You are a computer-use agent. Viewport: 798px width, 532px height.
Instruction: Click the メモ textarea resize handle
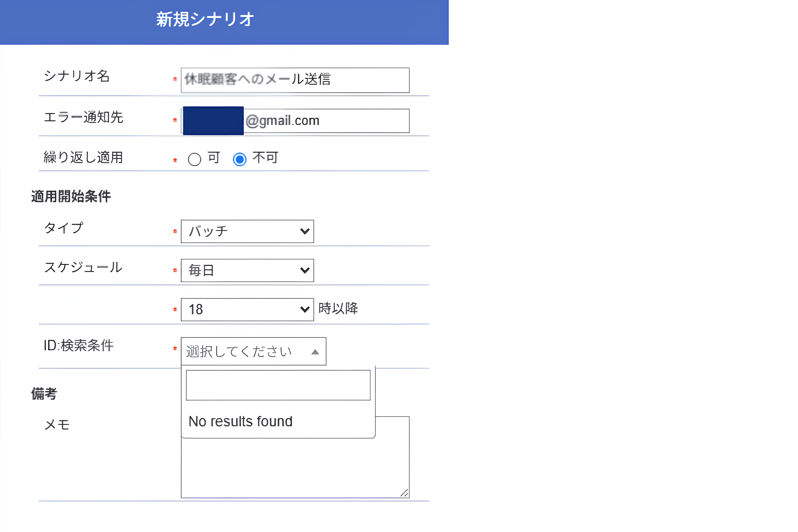coord(404,493)
